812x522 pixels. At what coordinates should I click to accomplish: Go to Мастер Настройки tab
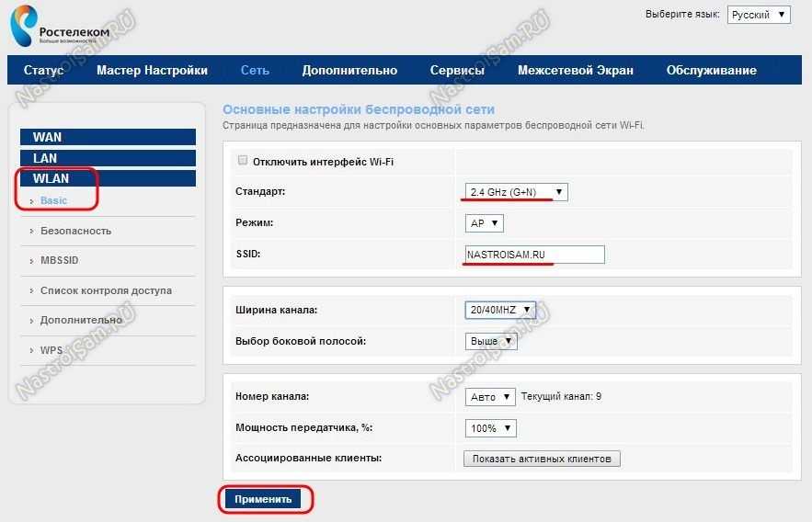(x=152, y=71)
